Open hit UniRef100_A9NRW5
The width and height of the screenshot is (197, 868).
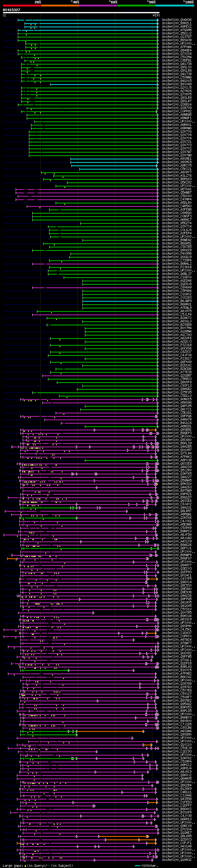pos(177,115)
